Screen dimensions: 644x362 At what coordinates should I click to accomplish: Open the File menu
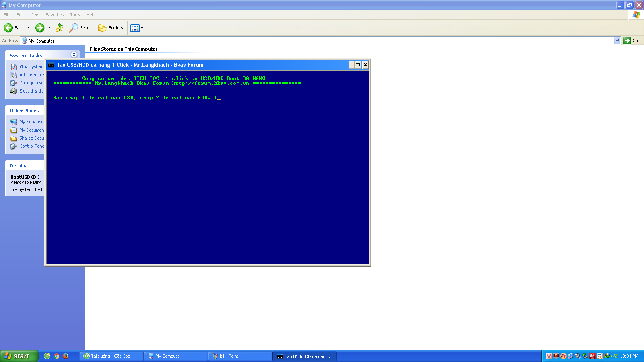(7, 15)
